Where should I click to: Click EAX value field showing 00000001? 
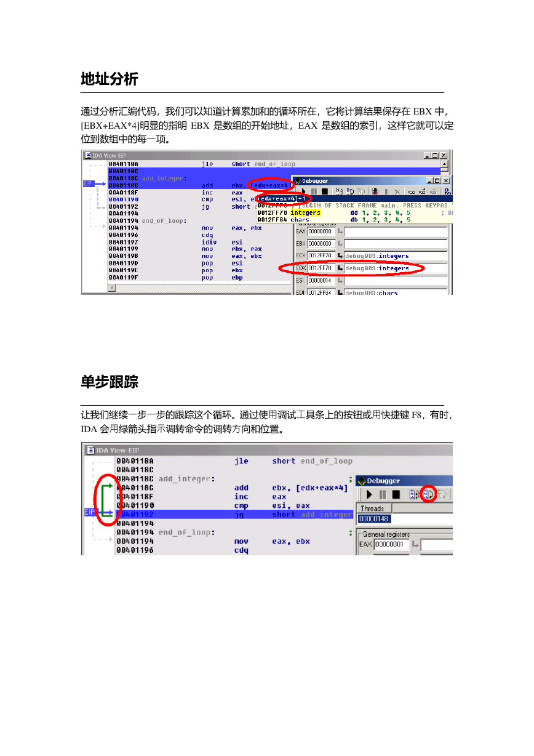391,545
